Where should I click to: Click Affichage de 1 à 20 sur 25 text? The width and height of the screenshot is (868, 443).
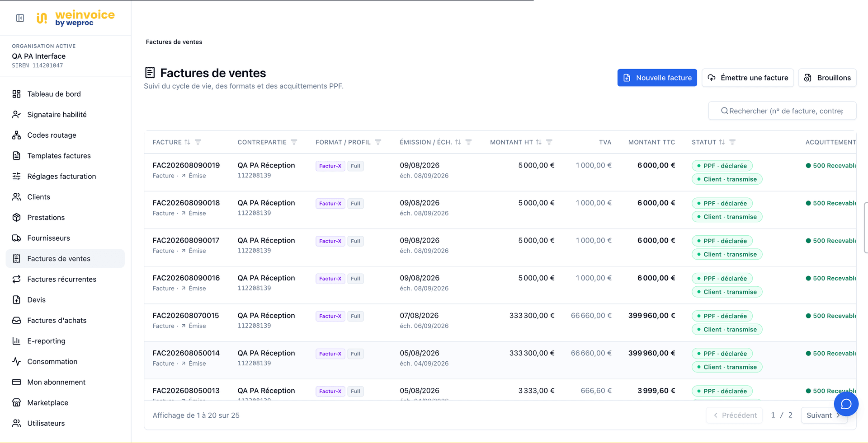point(196,415)
